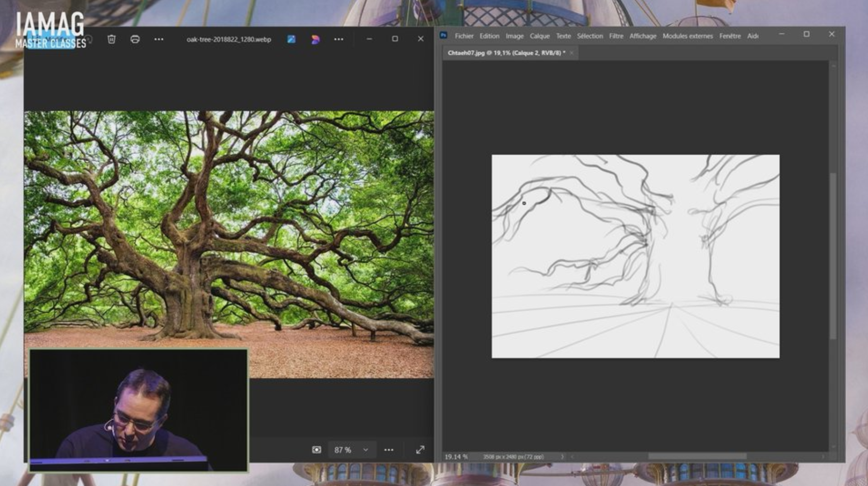Open the Calque menu

click(x=539, y=36)
